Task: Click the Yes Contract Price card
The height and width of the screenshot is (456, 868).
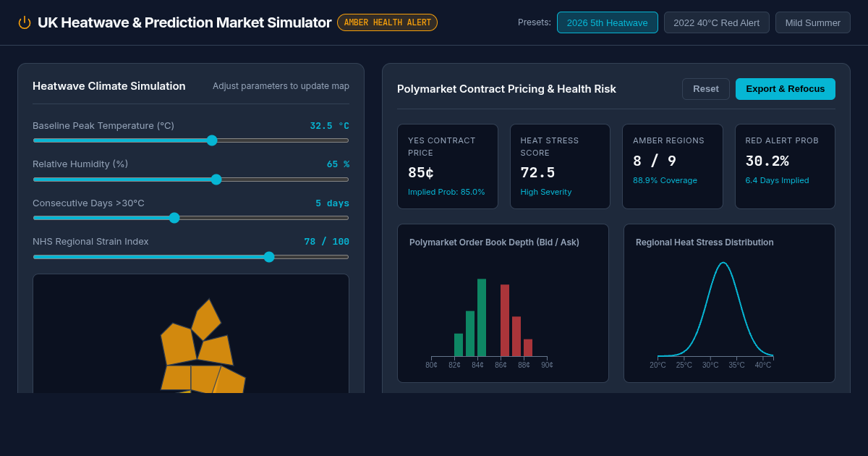Action: [x=448, y=166]
